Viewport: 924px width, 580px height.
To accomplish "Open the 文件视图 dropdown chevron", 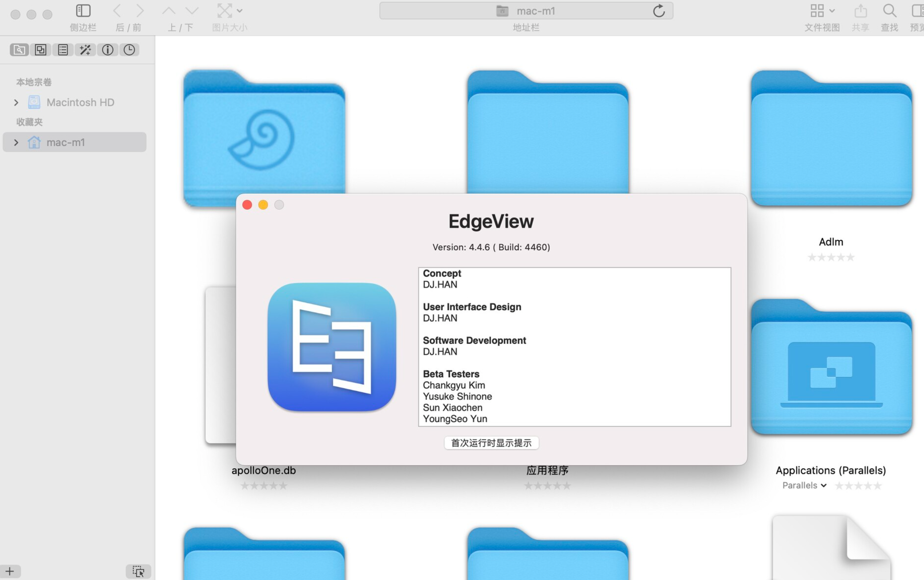I will 832,11.
